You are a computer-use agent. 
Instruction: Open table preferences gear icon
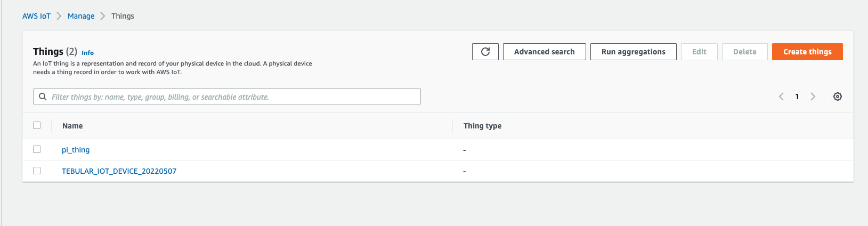(x=838, y=96)
